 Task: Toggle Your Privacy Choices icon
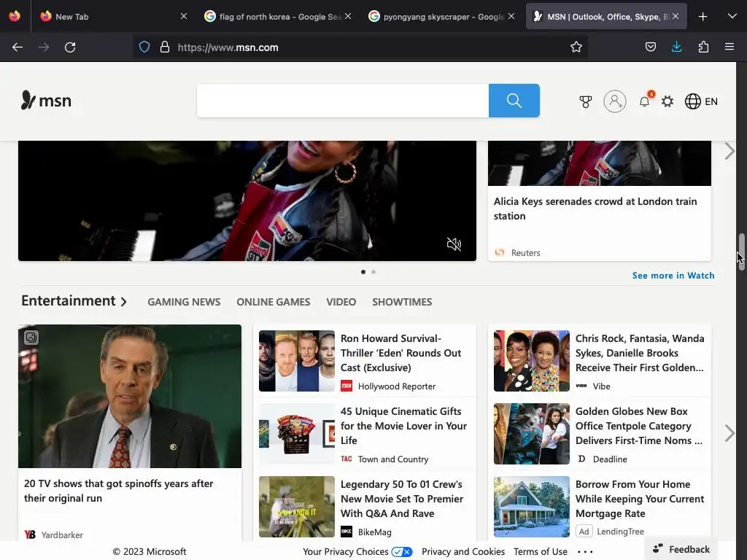[402, 551]
